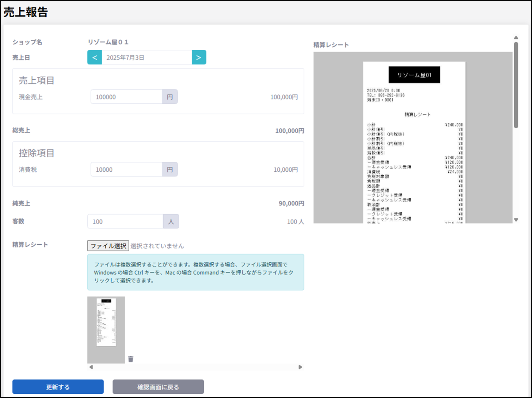The width and height of the screenshot is (532, 398).
Task: Advance to next sales date
Action: click(199, 57)
